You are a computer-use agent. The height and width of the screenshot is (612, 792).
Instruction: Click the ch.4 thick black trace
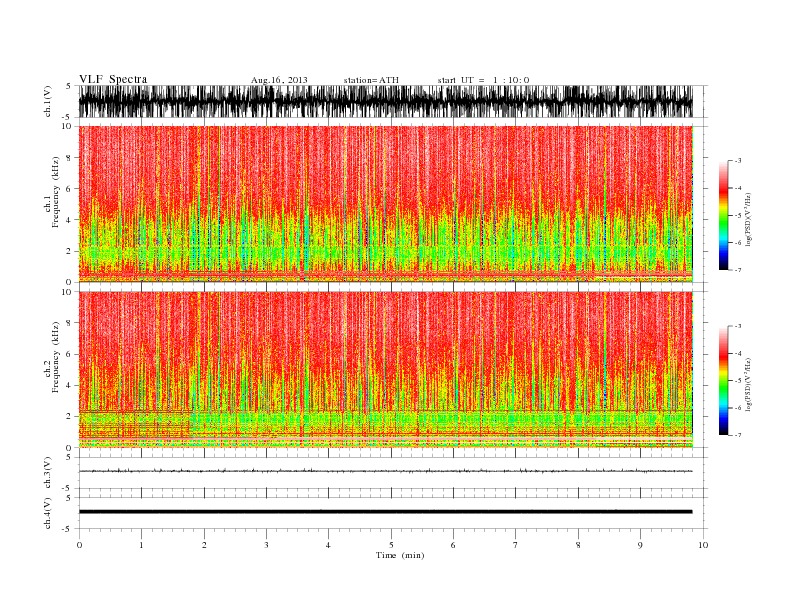click(385, 512)
